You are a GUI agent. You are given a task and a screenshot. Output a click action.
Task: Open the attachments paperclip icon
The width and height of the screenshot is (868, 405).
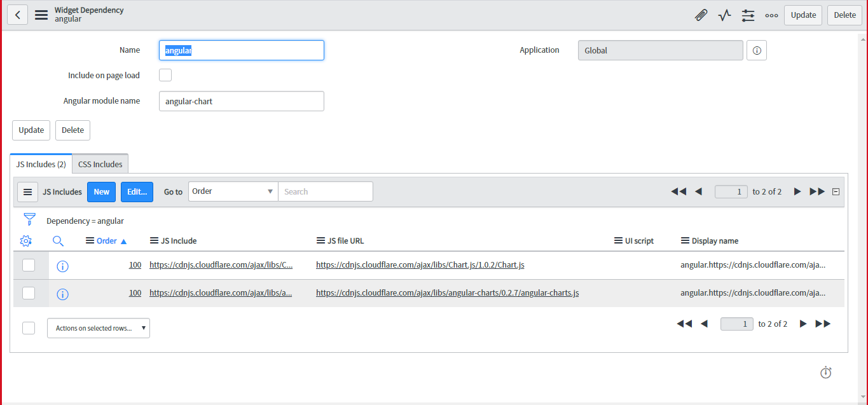[x=701, y=15]
